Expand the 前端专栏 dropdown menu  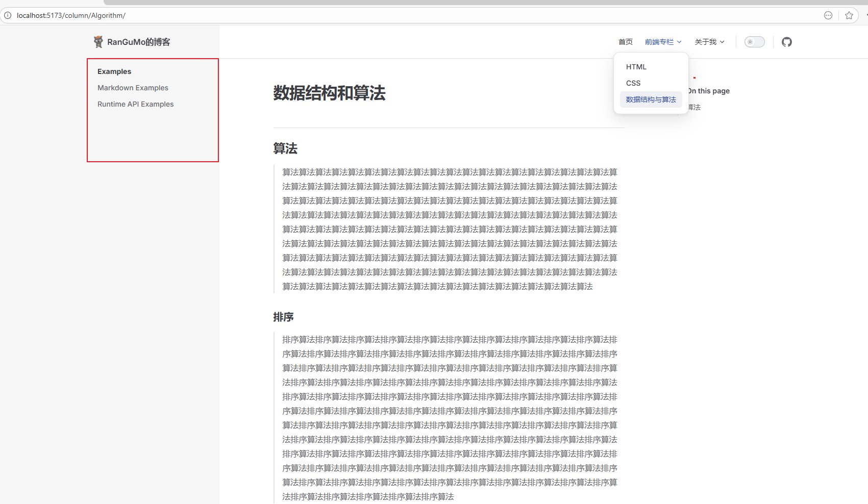tap(663, 42)
